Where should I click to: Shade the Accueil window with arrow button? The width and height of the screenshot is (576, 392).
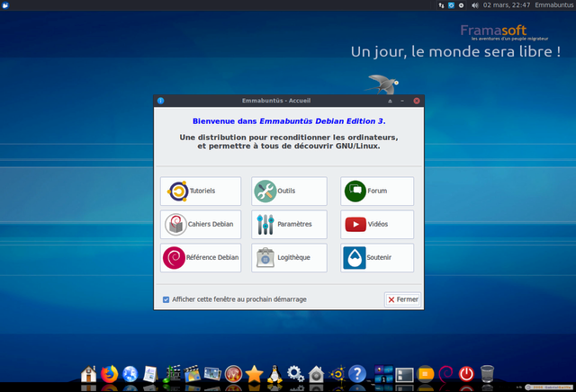(x=390, y=101)
